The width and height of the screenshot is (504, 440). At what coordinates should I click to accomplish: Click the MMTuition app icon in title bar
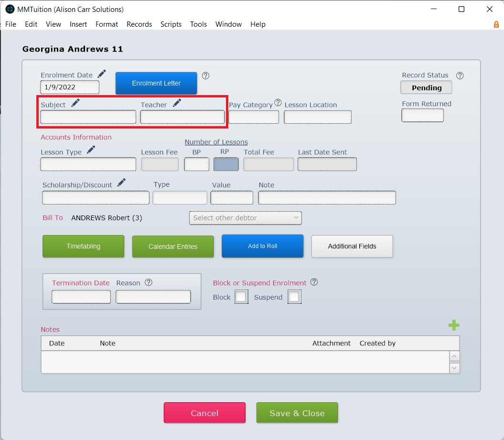pyautogui.click(x=10, y=10)
